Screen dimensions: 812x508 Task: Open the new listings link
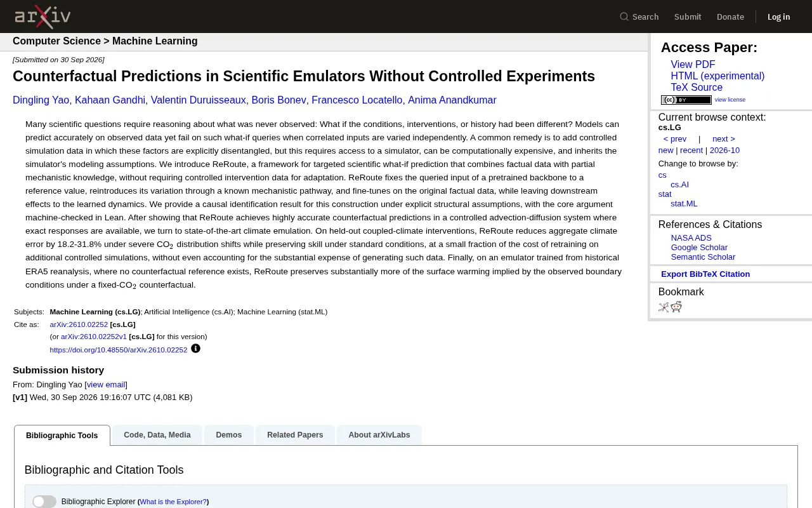tap(666, 150)
